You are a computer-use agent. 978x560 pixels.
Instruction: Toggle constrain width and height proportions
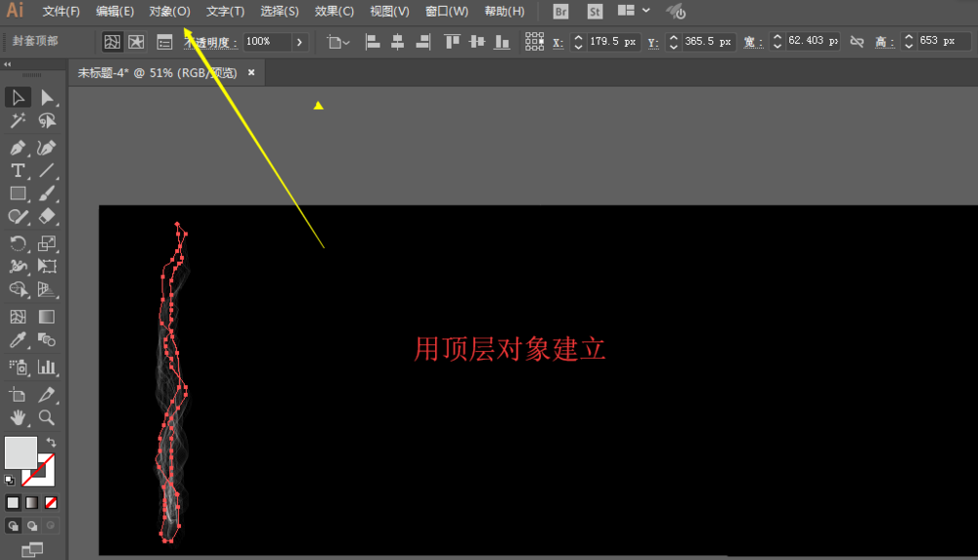(857, 42)
